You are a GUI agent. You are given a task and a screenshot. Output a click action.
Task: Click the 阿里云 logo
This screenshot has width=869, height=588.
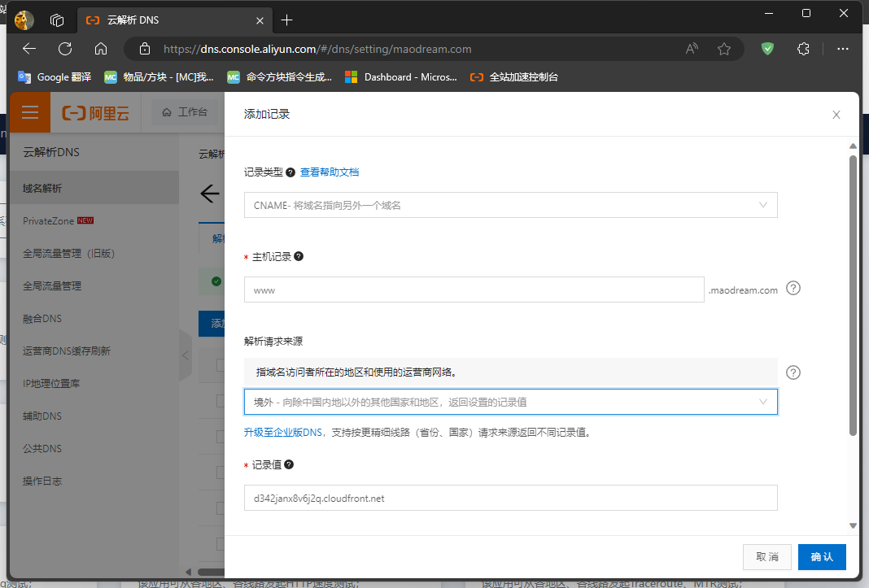(x=95, y=113)
